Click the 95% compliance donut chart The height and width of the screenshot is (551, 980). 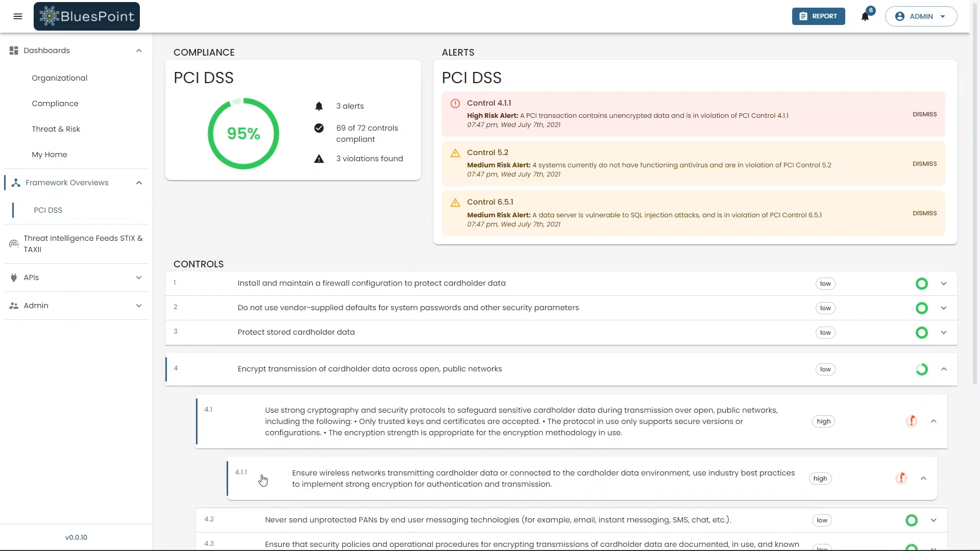(x=243, y=133)
